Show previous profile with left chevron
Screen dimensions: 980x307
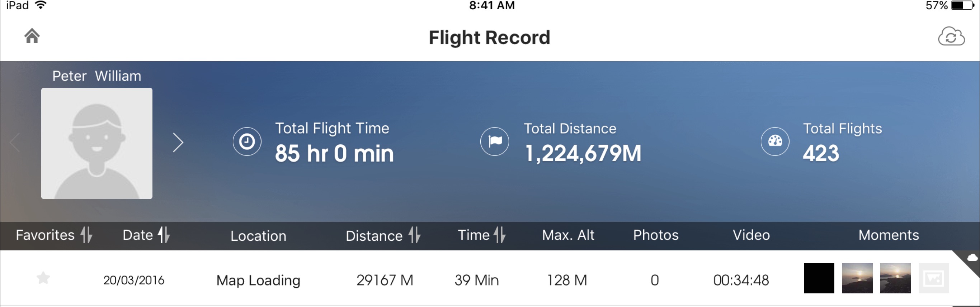click(x=15, y=143)
